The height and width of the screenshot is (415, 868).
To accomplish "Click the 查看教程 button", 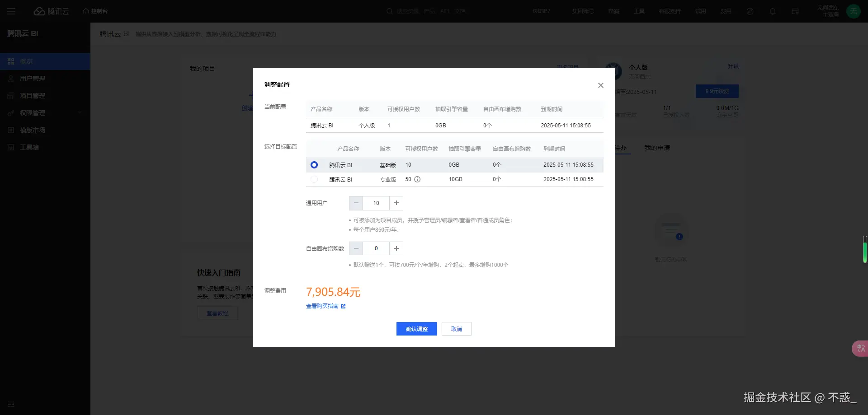I will click(217, 313).
